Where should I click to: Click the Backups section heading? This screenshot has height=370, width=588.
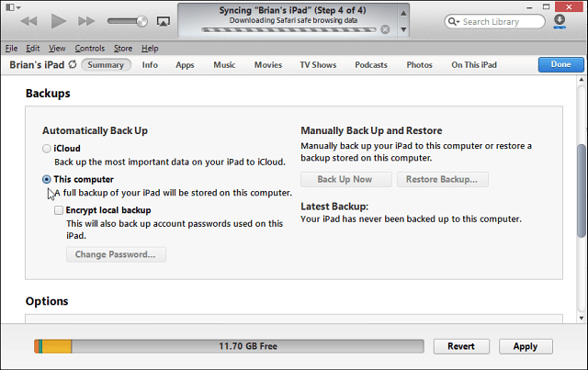tap(48, 94)
